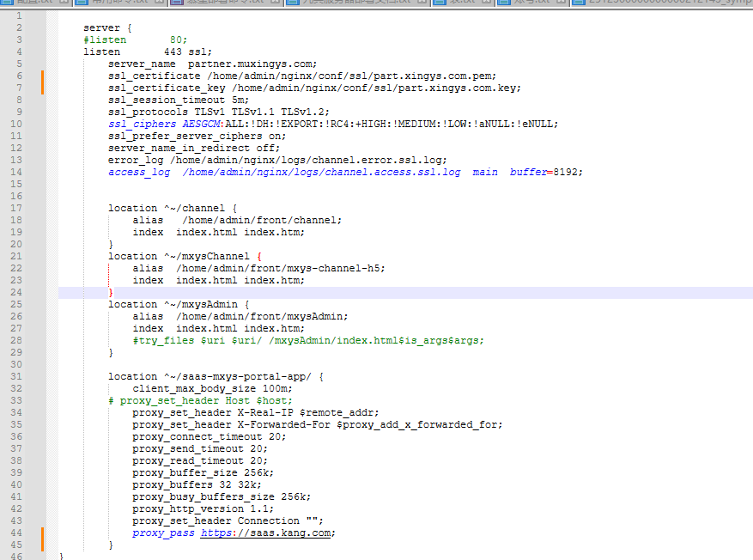Open the https://saas.kang.com proxy_pass link

pyautogui.click(x=268, y=533)
